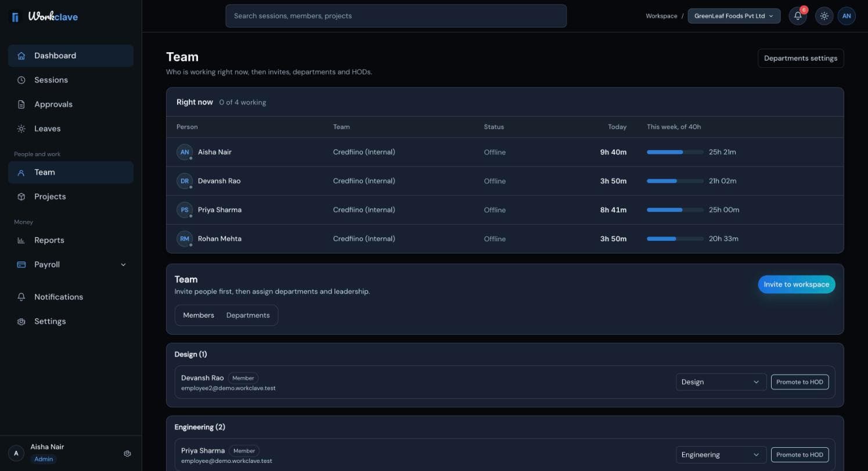Click Priya Sharma's 8h 41m today value

click(x=613, y=210)
